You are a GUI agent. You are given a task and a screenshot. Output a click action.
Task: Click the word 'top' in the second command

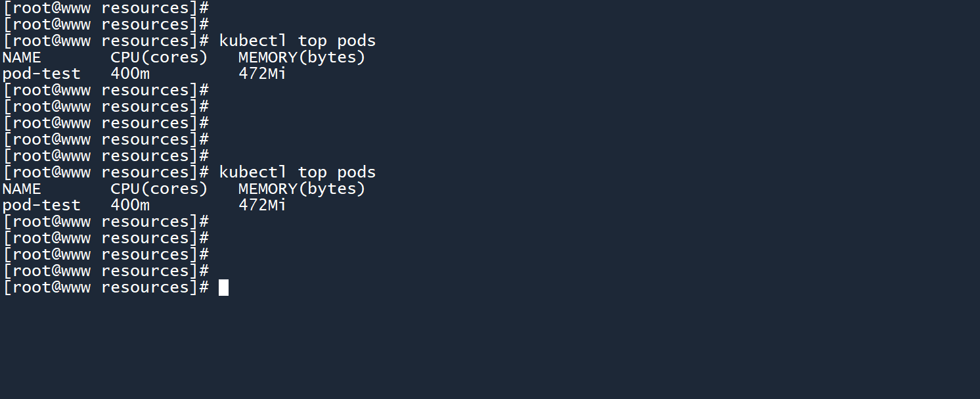312,172
